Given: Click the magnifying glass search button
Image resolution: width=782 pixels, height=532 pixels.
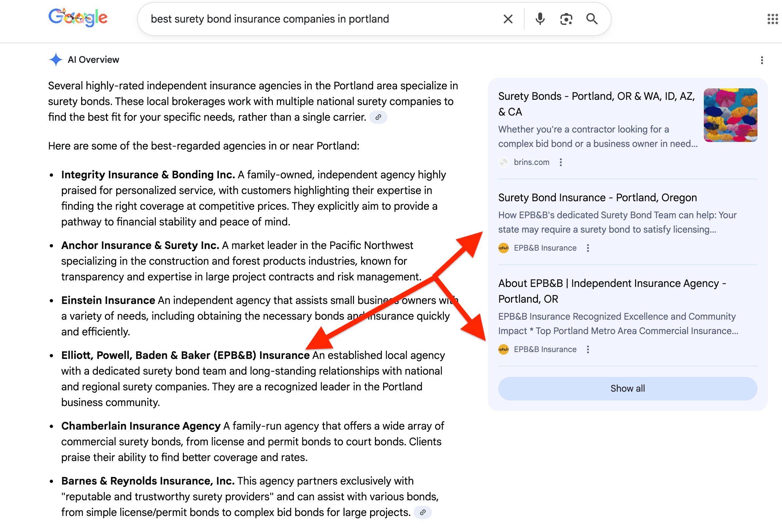Looking at the screenshot, I should pos(592,19).
